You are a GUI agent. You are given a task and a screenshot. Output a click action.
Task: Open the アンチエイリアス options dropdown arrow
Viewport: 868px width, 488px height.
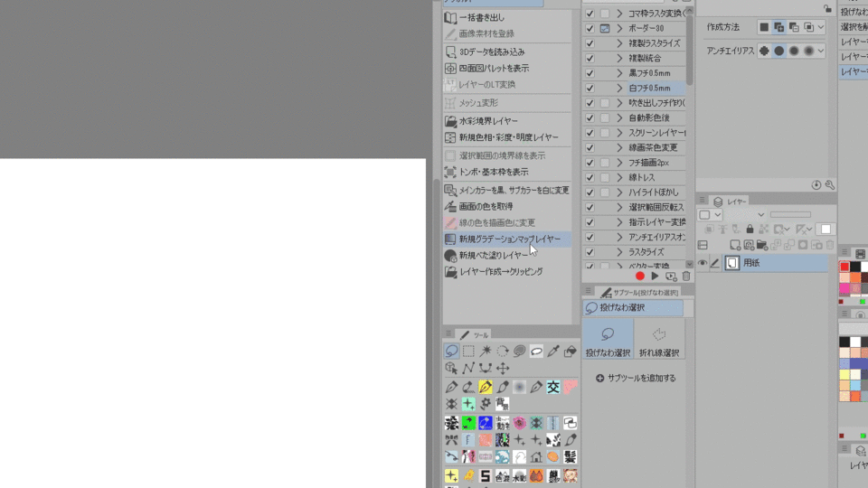pos(821,51)
